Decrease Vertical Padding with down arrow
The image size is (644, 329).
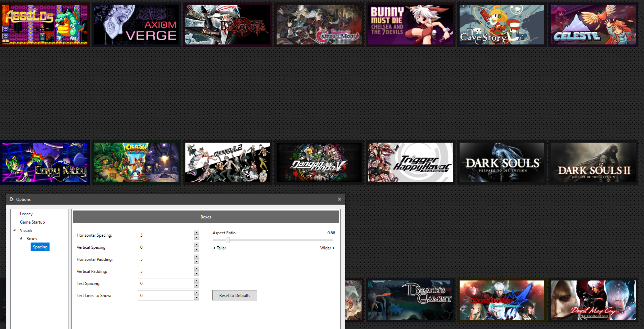(x=196, y=274)
